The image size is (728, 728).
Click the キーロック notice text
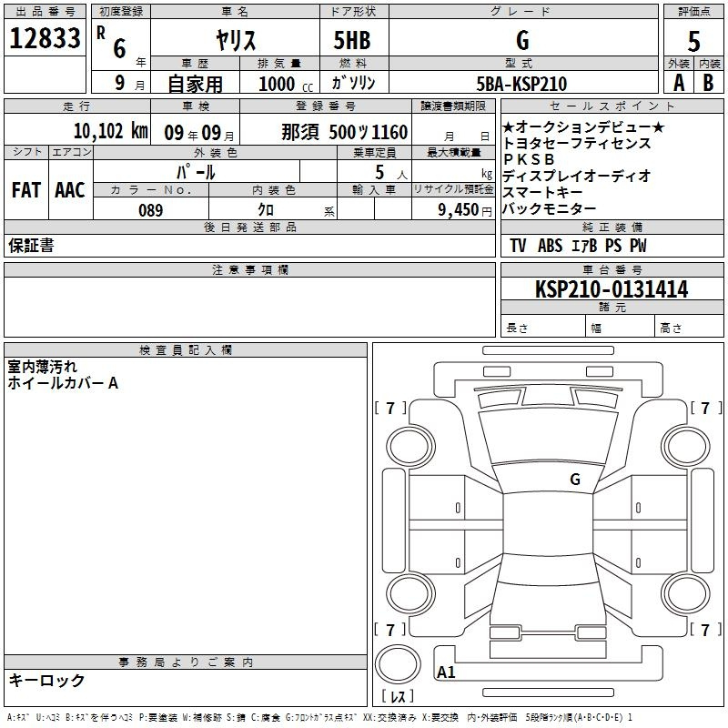pos(46,681)
